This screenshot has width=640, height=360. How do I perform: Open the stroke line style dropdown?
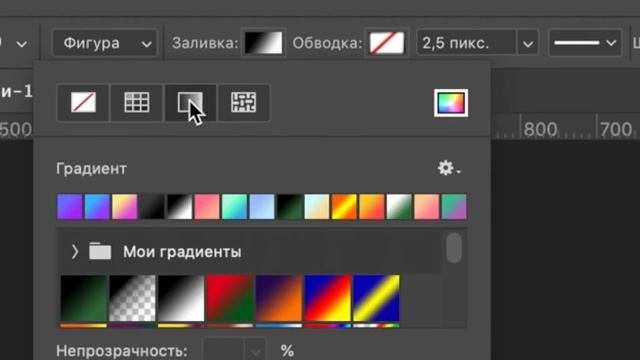pos(585,43)
